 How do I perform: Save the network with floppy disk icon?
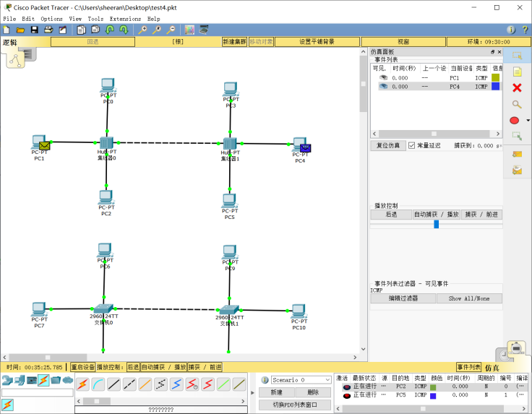pyautogui.click(x=34, y=30)
